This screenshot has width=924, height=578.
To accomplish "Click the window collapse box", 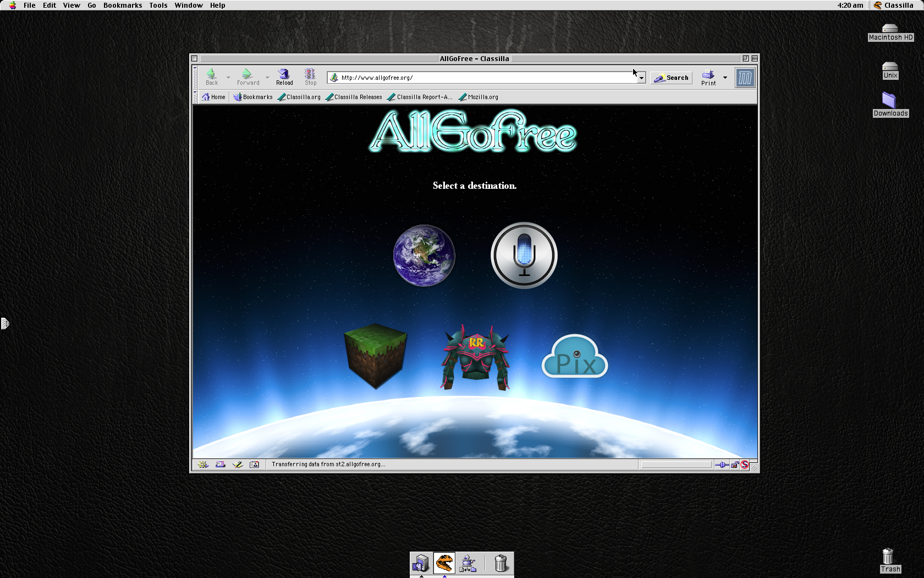I will [755, 58].
